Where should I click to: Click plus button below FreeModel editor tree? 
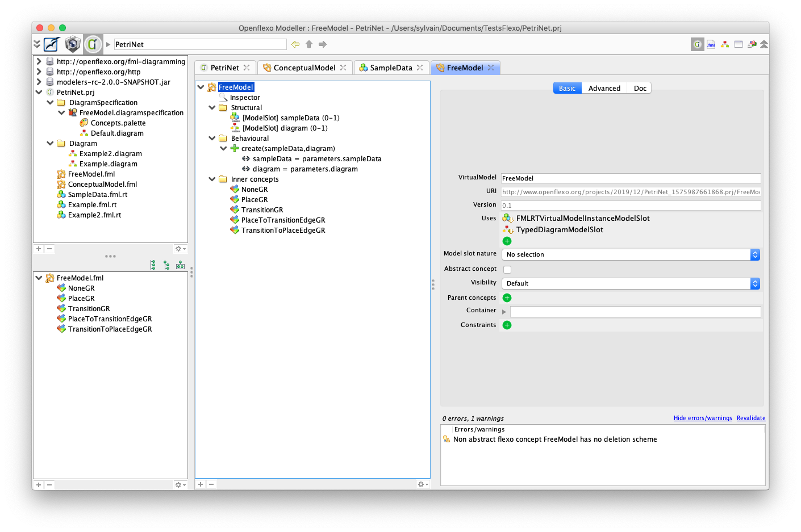pyautogui.click(x=201, y=484)
